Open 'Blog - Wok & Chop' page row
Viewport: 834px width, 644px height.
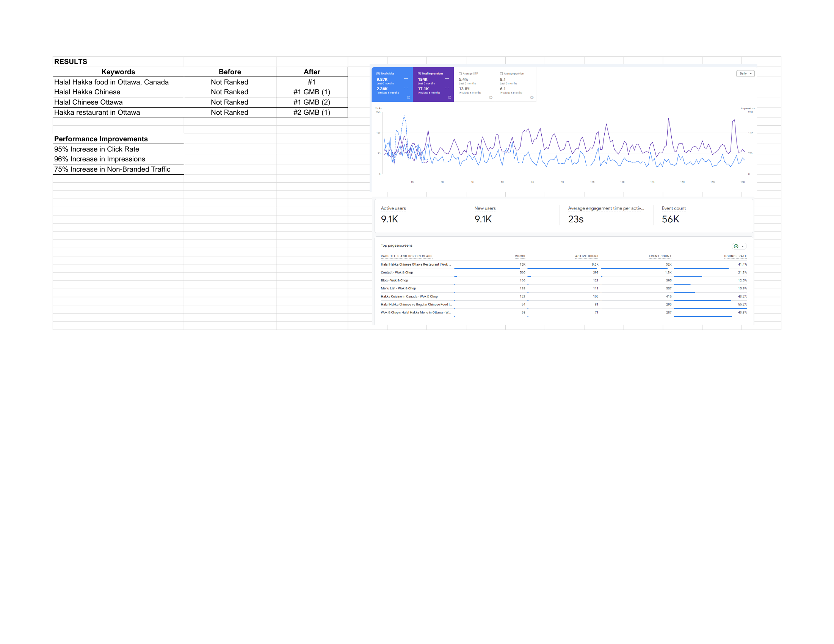coord(564,280)
